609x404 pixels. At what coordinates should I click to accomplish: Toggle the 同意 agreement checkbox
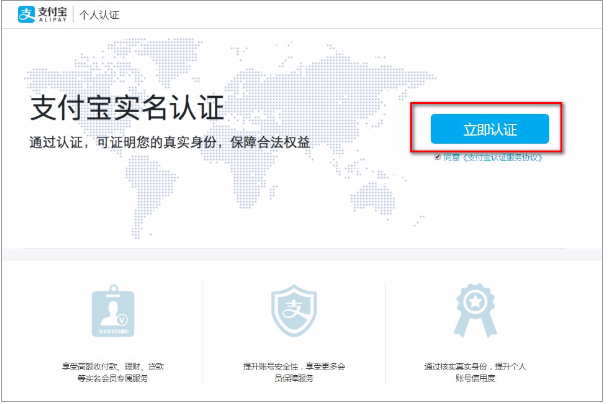(438, 157)
